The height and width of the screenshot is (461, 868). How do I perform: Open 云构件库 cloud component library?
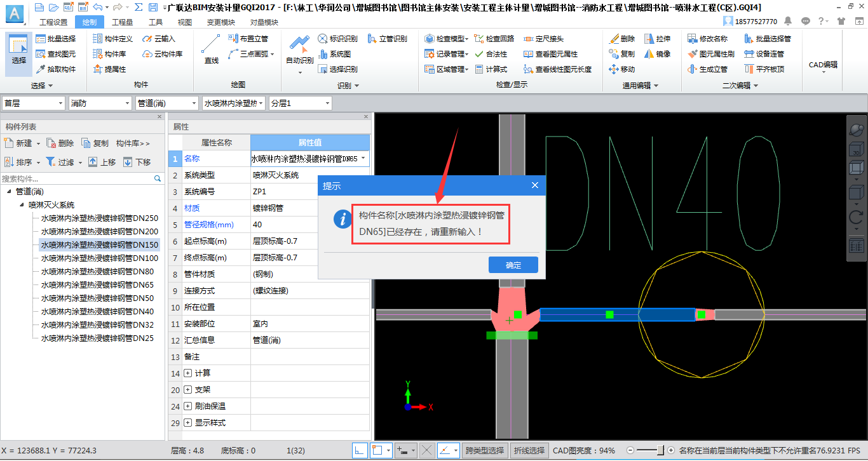tap(163, 54)
